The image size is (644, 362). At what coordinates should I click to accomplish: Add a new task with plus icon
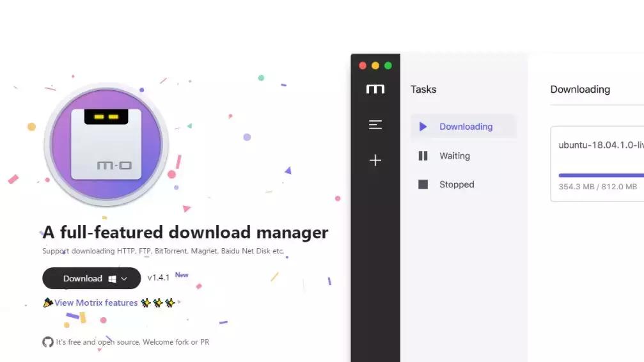(375, 161)
